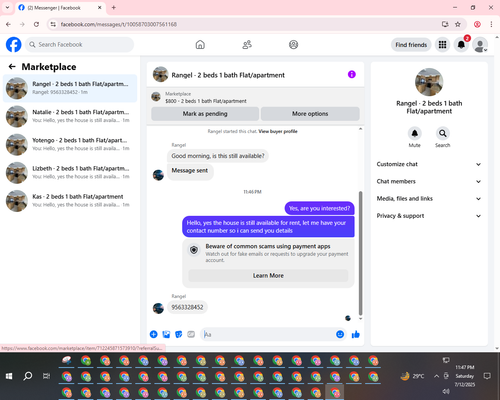Viewport: 500px width, 400px height.
Task: Click the back arrow beside Marketplace
Action: [12, 67]
